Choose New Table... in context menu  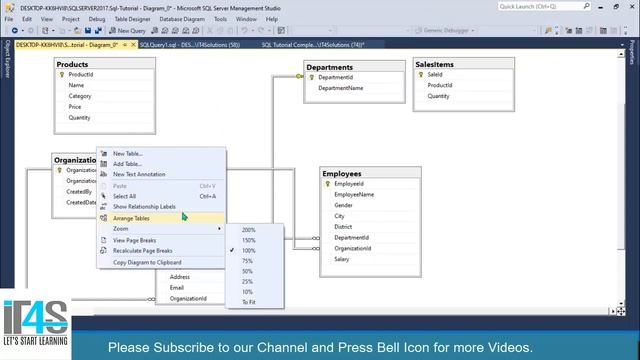point(128,154)
